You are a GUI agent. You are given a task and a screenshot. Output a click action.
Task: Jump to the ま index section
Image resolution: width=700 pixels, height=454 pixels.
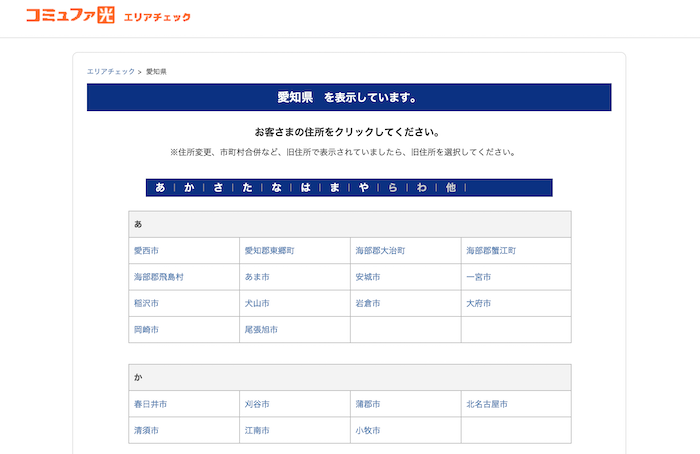coord(335,187)
